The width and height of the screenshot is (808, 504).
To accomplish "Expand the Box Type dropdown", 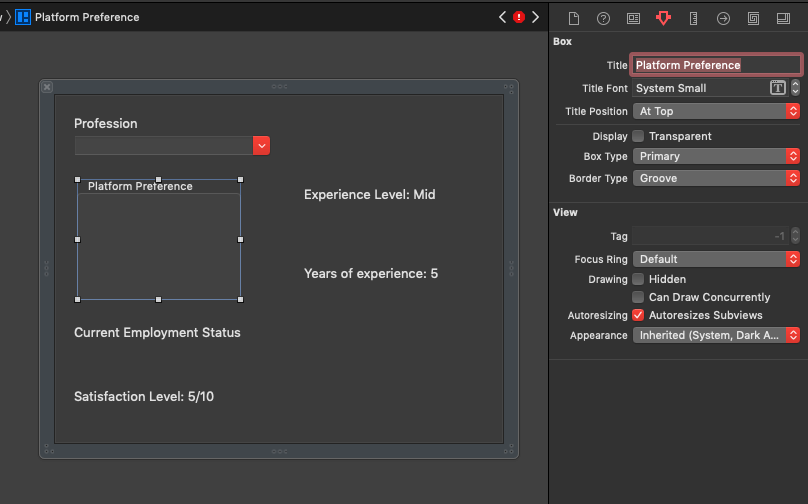I will point(716,156).
